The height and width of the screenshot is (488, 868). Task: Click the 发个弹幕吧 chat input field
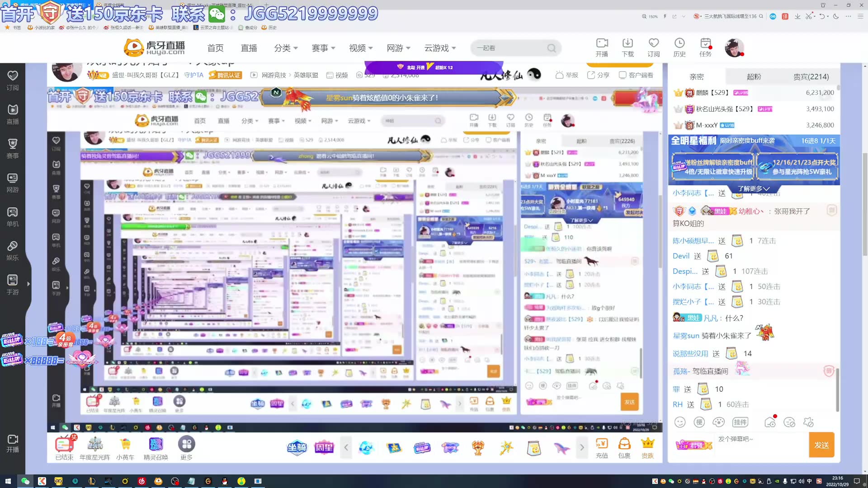[x=762, y=445]
